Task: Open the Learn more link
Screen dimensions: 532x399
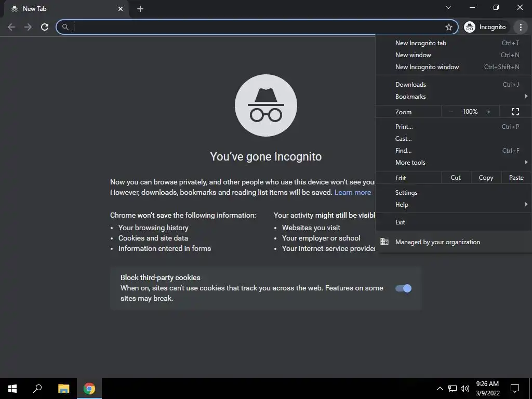Action: [x=353, y=192]
